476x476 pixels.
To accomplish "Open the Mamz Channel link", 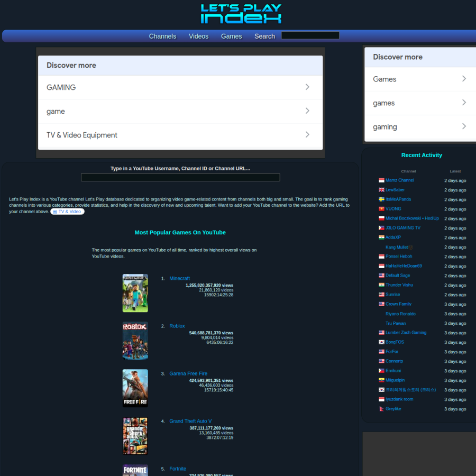I will coord(399,180).
